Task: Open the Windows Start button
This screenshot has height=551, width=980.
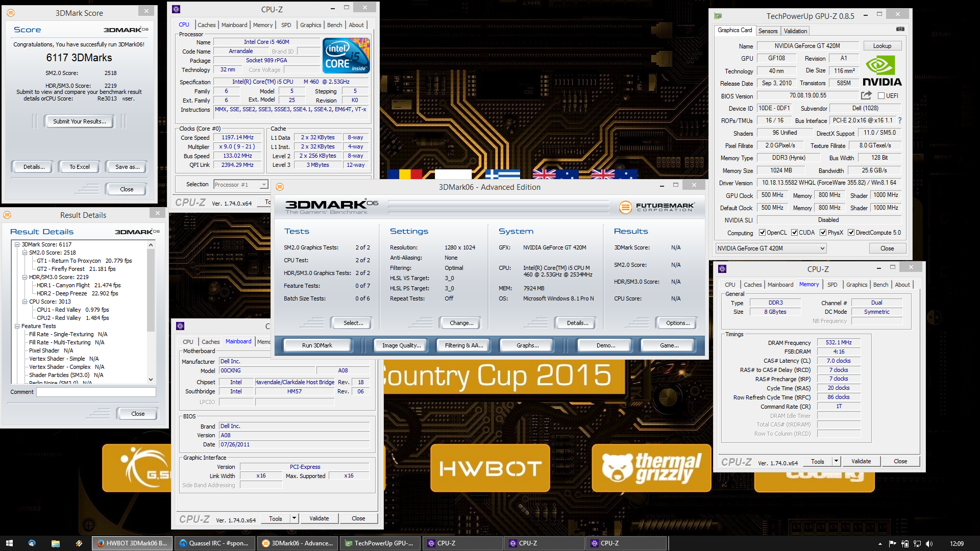Action: pyautogui.click(x=9, y=543)
